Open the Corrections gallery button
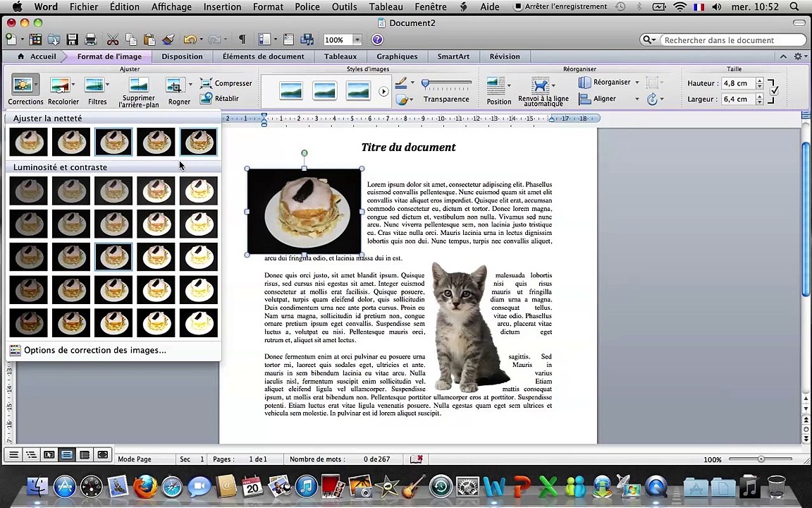 25,89
